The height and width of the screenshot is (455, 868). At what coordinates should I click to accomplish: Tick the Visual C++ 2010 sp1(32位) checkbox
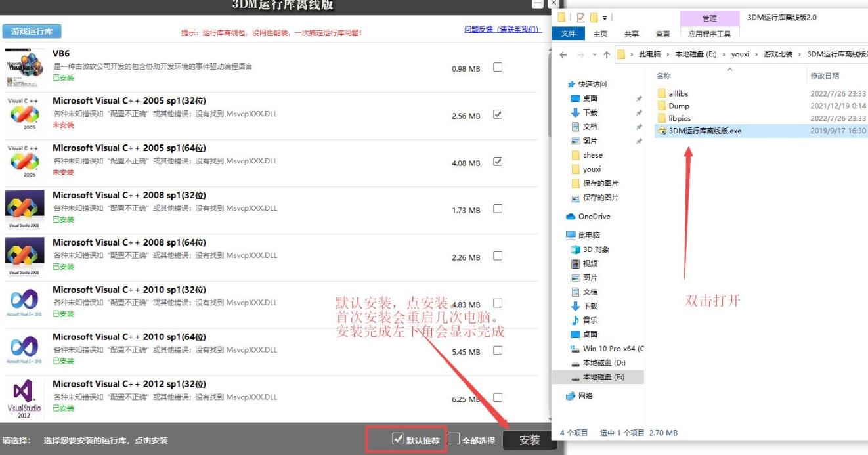(498, 303)
